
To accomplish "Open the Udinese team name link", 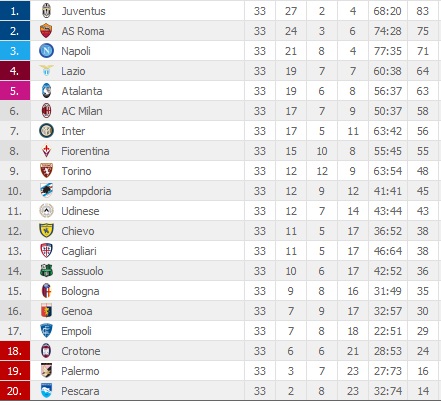I will pyautogui.click(x=80, y=211).
